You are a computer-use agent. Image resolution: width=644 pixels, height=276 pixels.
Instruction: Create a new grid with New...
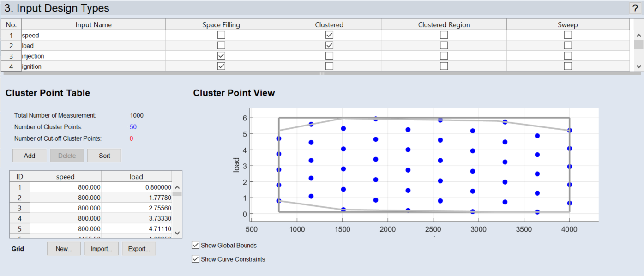[x=64, y=249]
